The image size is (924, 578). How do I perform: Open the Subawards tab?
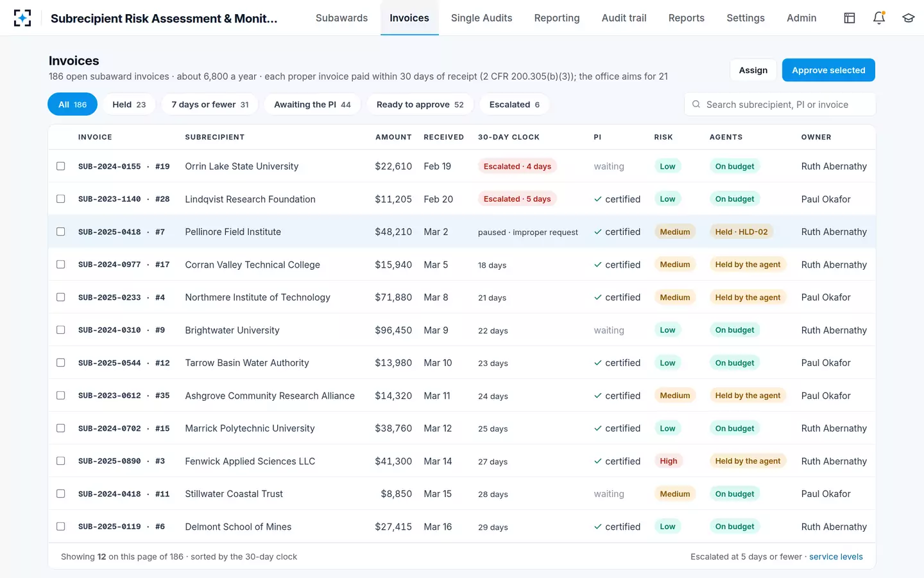pyautogui.click(x=341, y=18)
